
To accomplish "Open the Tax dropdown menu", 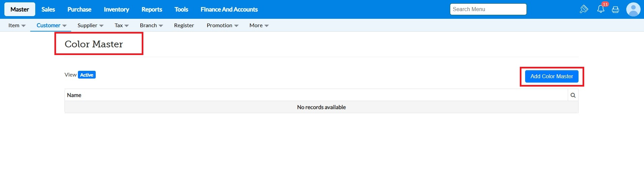I will [x=122, y=26].
